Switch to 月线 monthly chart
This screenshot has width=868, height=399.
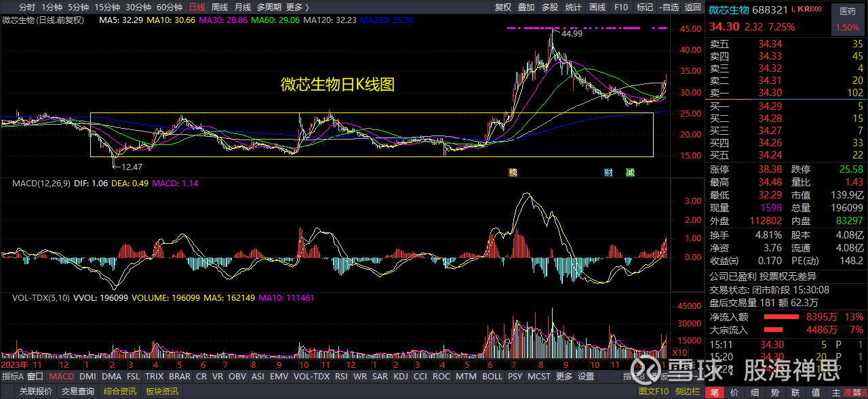pyautogui.click(x=242, y=7)
